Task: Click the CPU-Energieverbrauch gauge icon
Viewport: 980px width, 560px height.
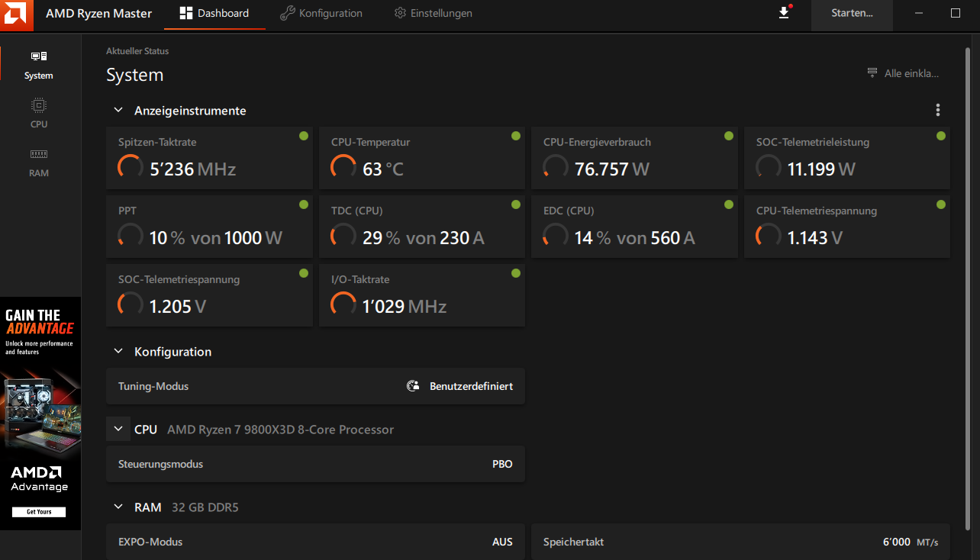Action: tap(556, 168)
